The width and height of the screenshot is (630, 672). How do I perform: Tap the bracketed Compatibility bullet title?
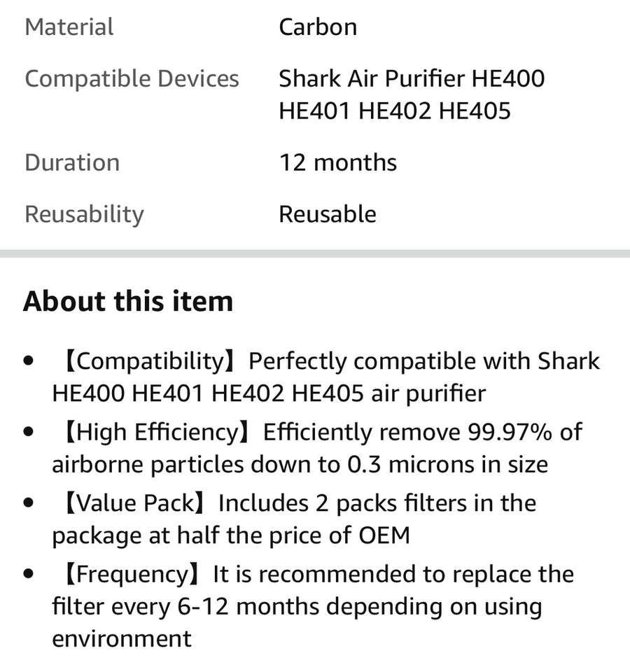pos(149,361)
